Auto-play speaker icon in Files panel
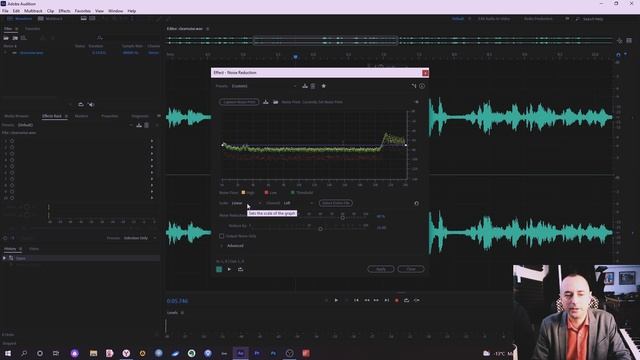Screen dimensions: 640x360 (x=91, y=104)
